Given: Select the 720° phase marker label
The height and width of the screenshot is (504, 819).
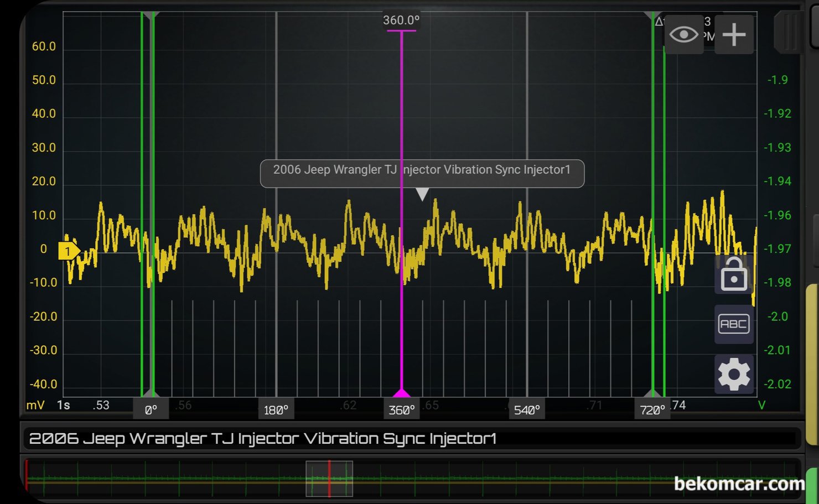Looking at the screenshot, I should click(x=652, y=410).
